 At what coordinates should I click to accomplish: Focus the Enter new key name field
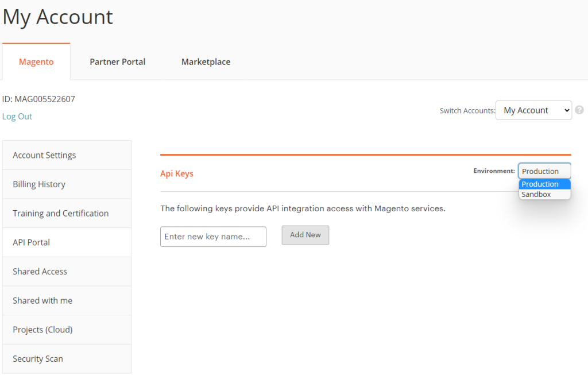(x=214, y=237)
